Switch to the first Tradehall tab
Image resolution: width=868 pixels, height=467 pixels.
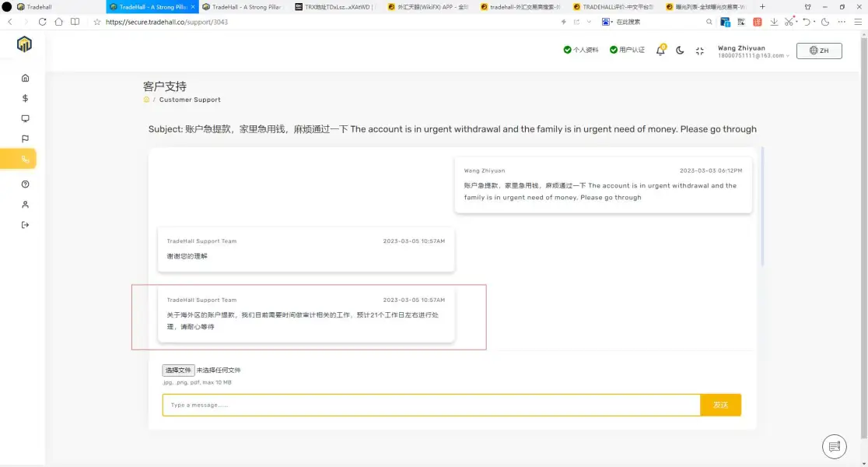[58, 7]
